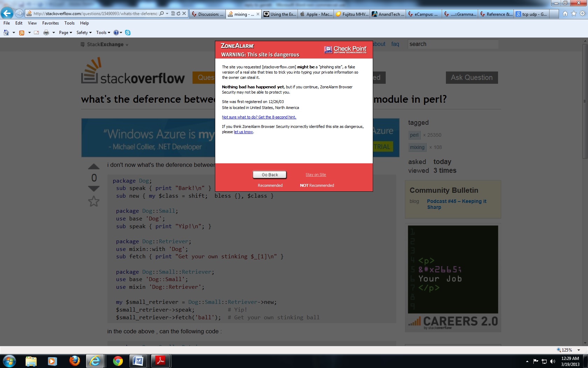Switch to the AnandTech tab
588x368 pixels.
(x=388, y=14)
